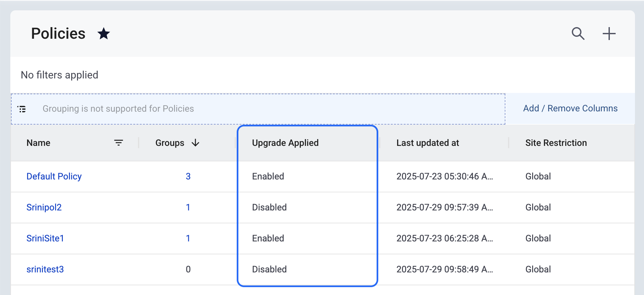Open the Name column filter icon

tap(118, 143)
